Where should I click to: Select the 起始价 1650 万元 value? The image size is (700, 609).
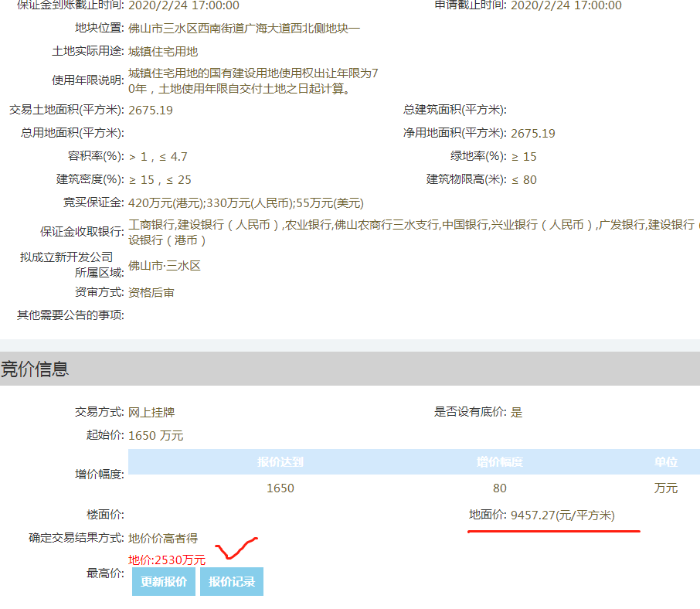(x=156, y=436)
